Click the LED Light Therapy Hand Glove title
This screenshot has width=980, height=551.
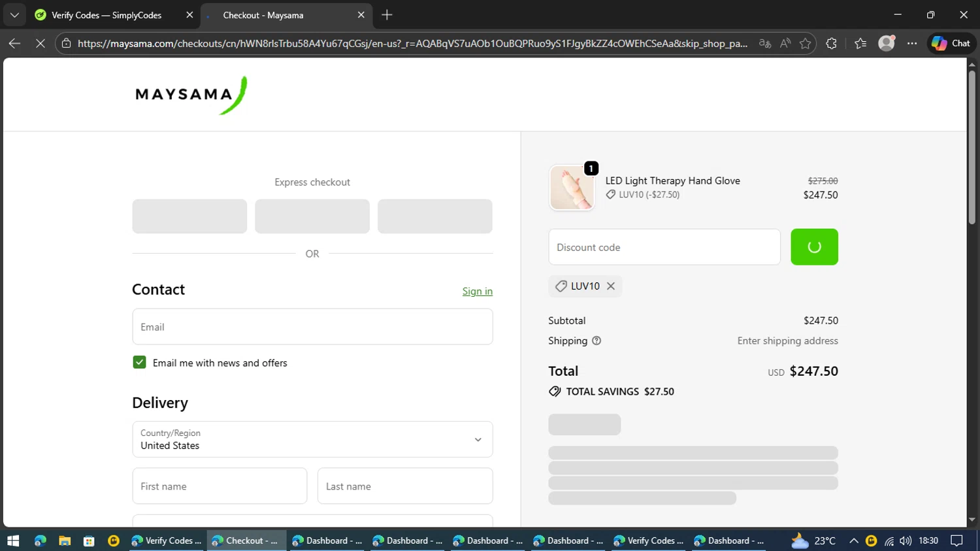pos(672,180)
